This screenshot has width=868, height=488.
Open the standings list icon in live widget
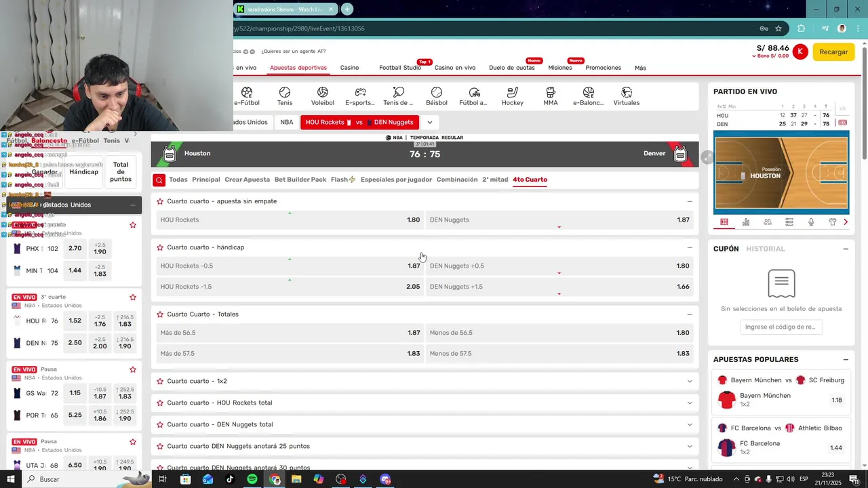pos(789,222)
